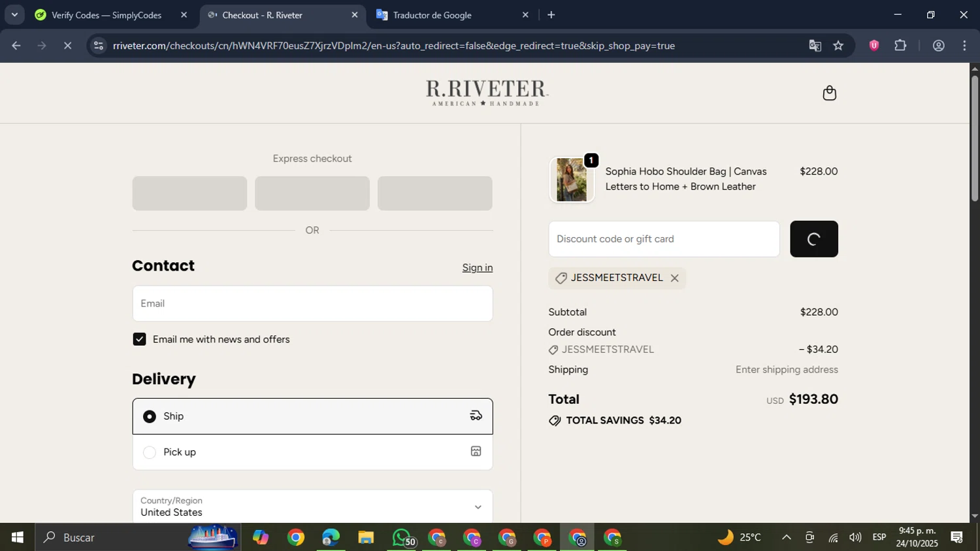Translate this page icon
The image size is (980, 551).
point(815,46)
